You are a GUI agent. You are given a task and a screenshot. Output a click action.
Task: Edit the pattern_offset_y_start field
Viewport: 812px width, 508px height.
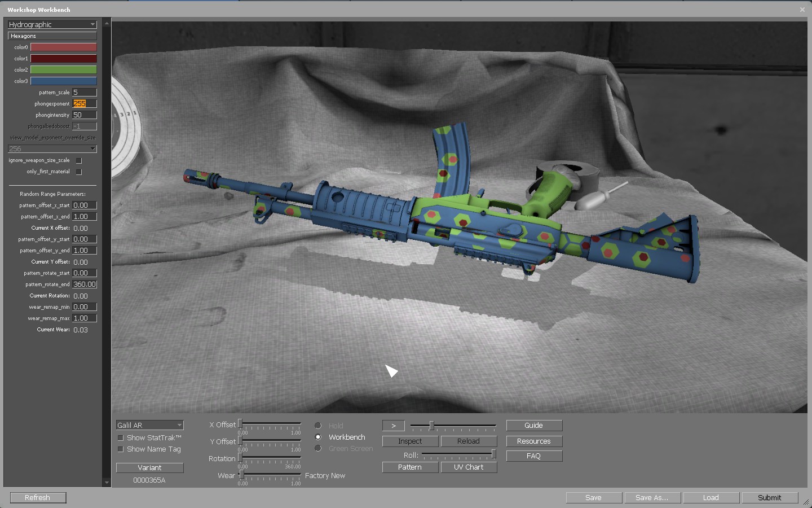click(85, 239)
